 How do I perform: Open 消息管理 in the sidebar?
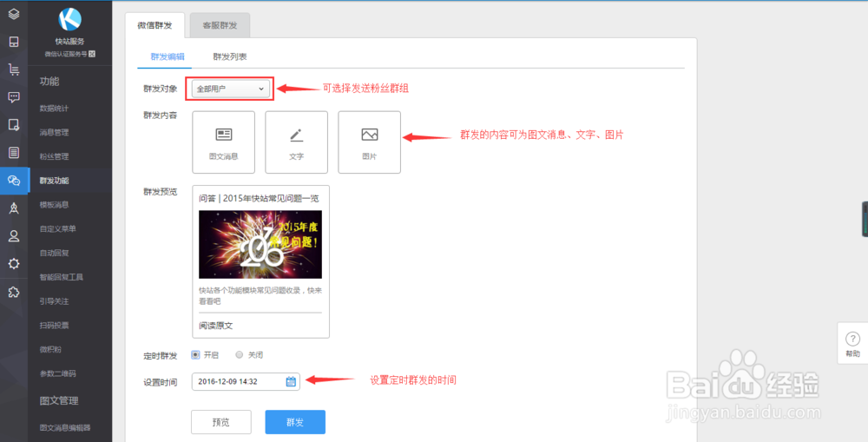[54, 132]
